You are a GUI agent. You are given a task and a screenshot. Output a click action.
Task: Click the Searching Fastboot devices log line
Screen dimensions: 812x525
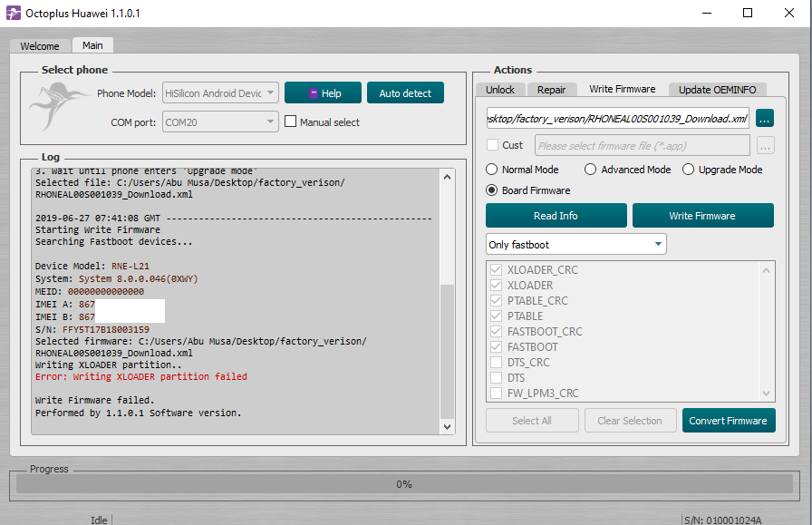(x=114, y=241)
